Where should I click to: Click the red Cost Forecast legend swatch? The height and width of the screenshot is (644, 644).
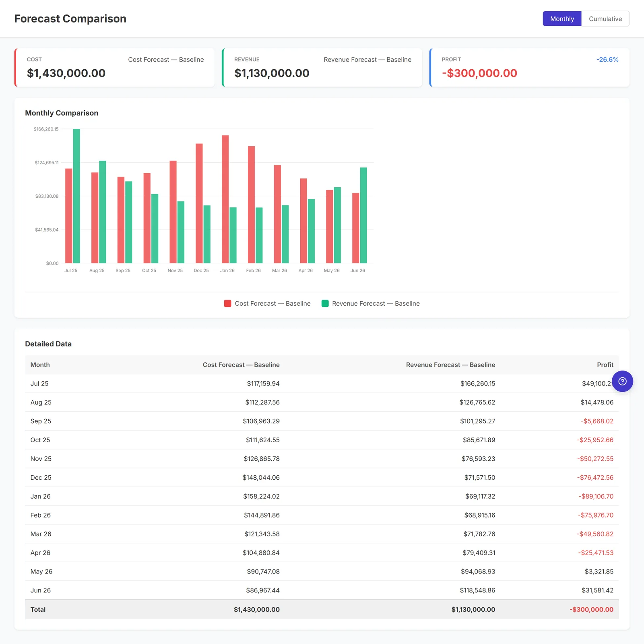click(x=227, y=303)
